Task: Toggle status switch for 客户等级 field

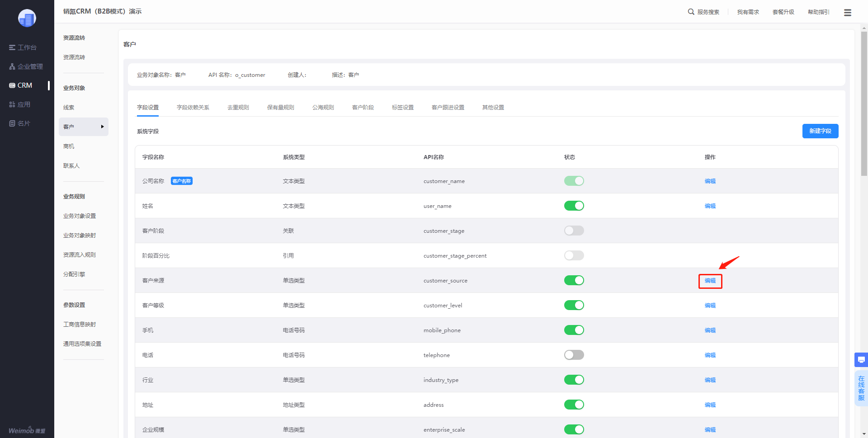Action: point(574,305)
